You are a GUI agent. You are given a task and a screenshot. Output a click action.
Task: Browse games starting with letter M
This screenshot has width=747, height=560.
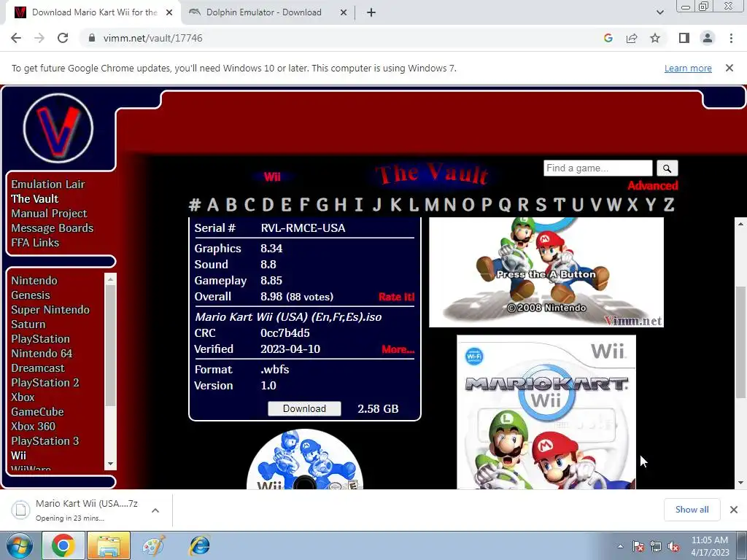(x=431, y=205)
